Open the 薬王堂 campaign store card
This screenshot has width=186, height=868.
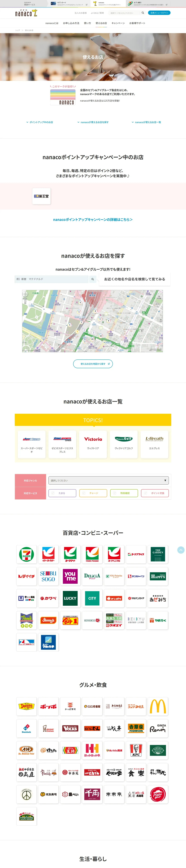pyautogui.click(x=42, y=196)
